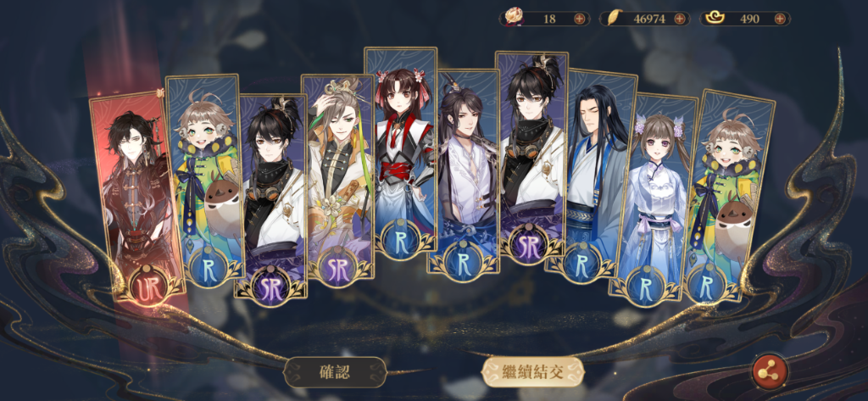Select the first green-robed boy with bird card
The image size is (868, 401).
coord(205,178)
